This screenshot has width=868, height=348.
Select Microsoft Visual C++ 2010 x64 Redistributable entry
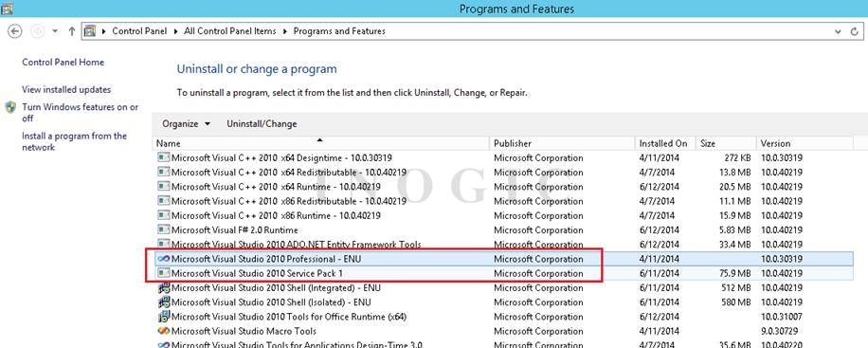289,172
